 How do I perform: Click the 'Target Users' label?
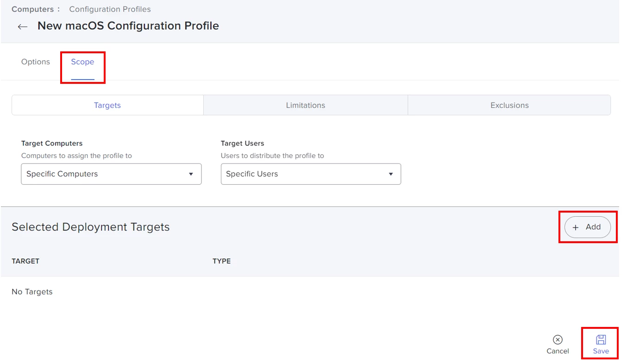243,144
